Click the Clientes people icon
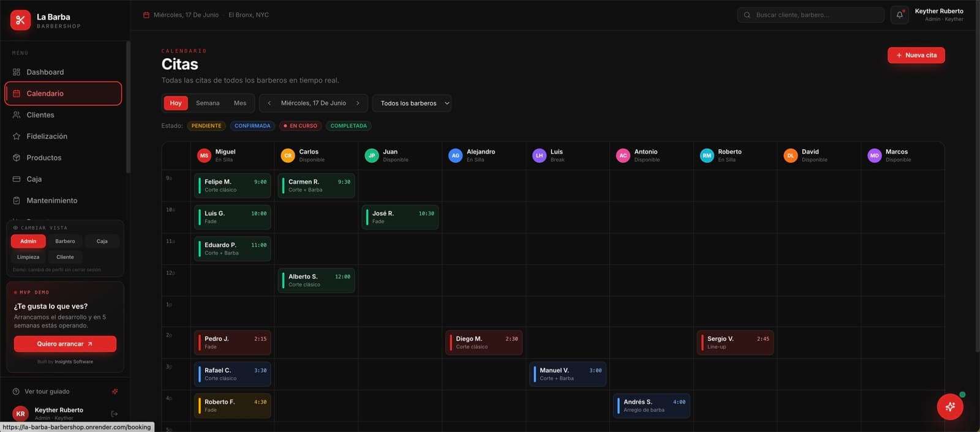980x432 pixels. [x=17, y=115]
